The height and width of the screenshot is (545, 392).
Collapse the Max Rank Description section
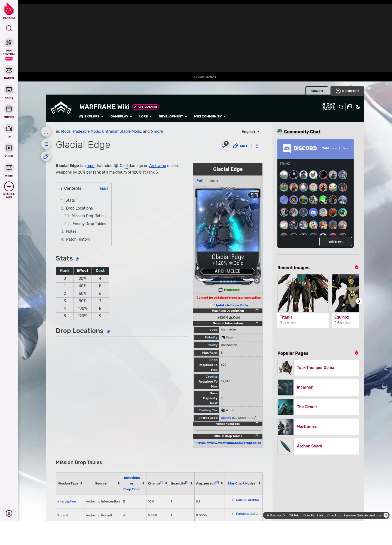click(257, 310)
